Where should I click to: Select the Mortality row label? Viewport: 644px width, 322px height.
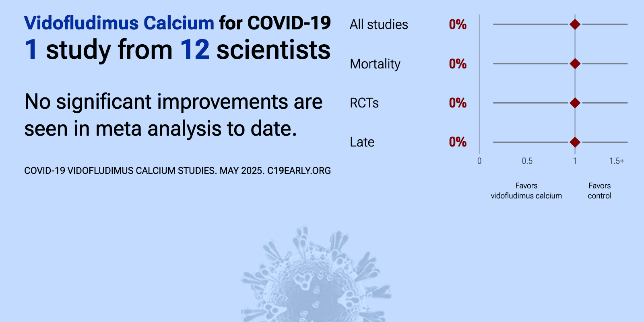coord(375,64)
